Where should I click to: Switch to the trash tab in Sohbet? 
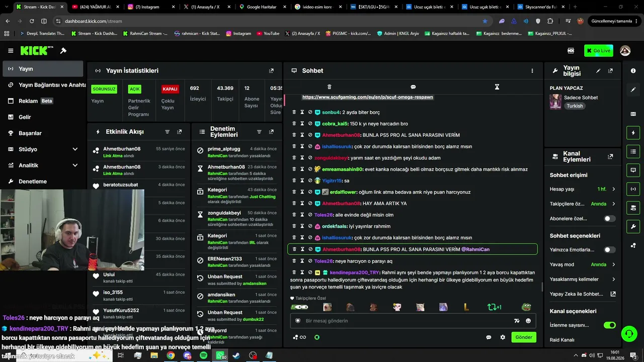[x=329, y=87]
